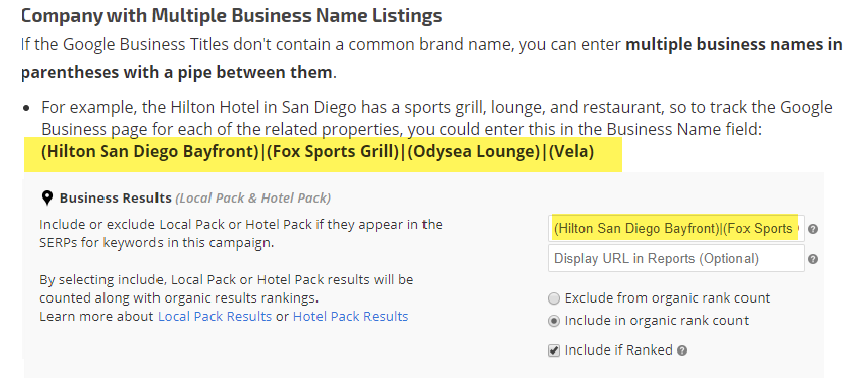
Task: Click the Include if Ranked label text
Action: 618,350
